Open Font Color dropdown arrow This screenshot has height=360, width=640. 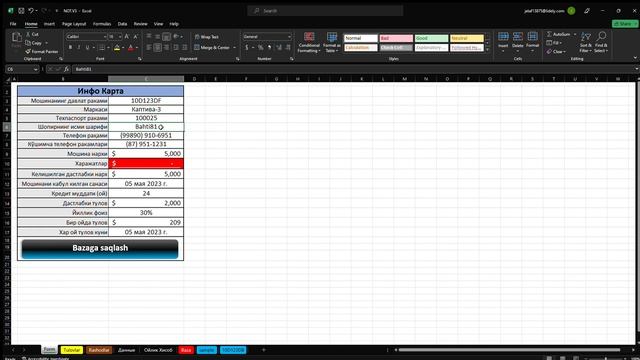click(x=137, y=48)
